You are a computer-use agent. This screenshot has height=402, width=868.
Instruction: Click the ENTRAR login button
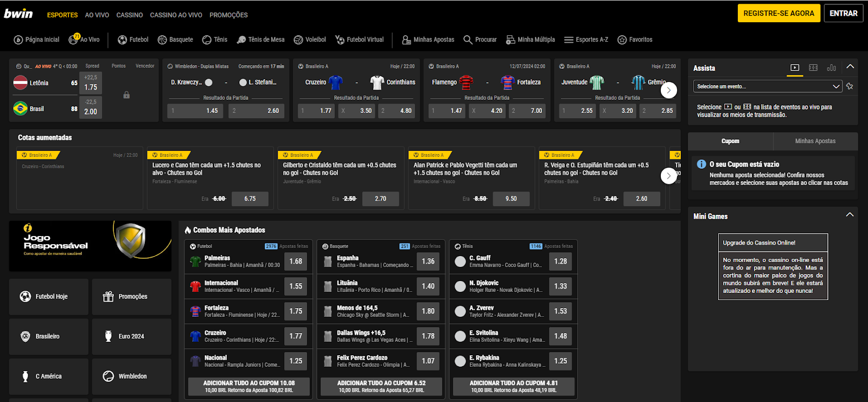click(844, 13)
